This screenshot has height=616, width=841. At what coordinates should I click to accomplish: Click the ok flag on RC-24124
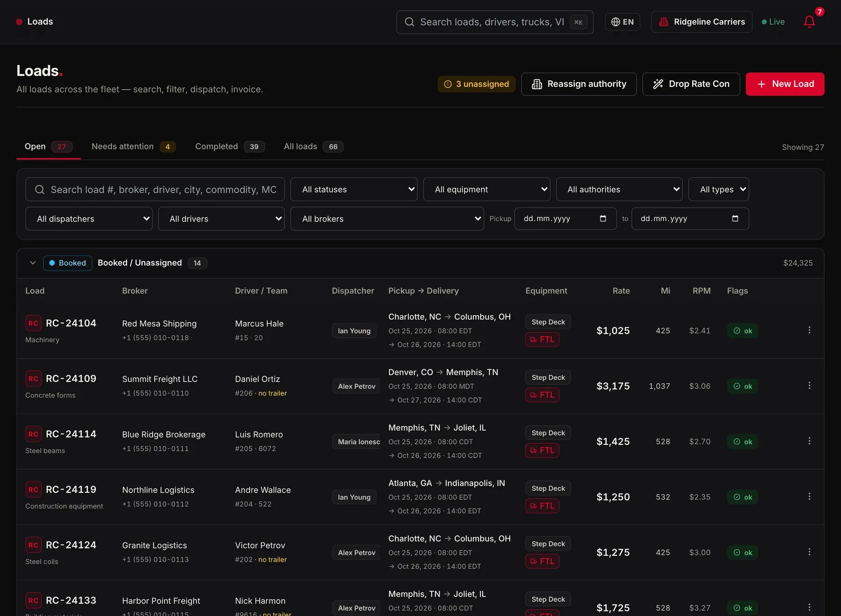pos(742,552)
